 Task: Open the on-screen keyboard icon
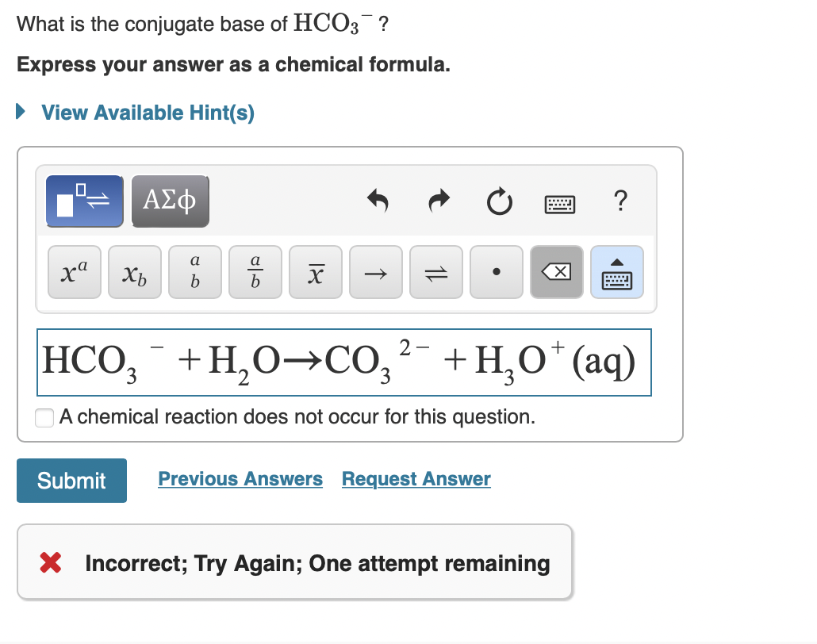pos(558,203)
